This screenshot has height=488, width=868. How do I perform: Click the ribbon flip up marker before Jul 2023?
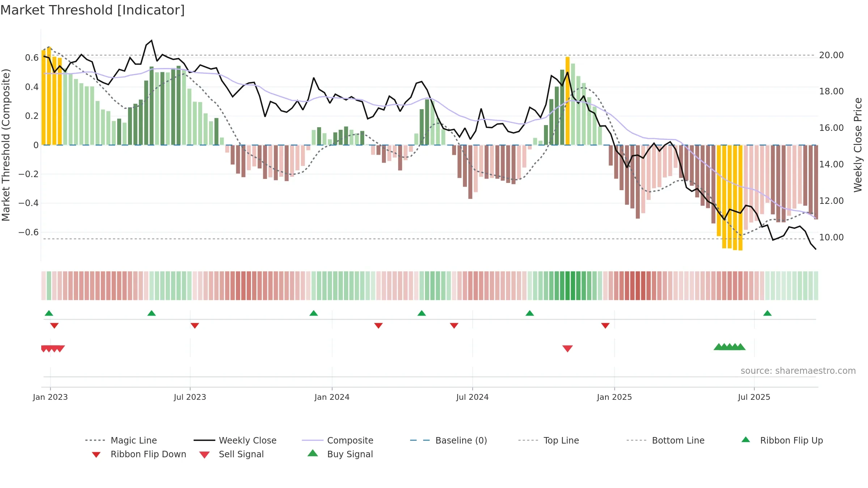[152, 313]
